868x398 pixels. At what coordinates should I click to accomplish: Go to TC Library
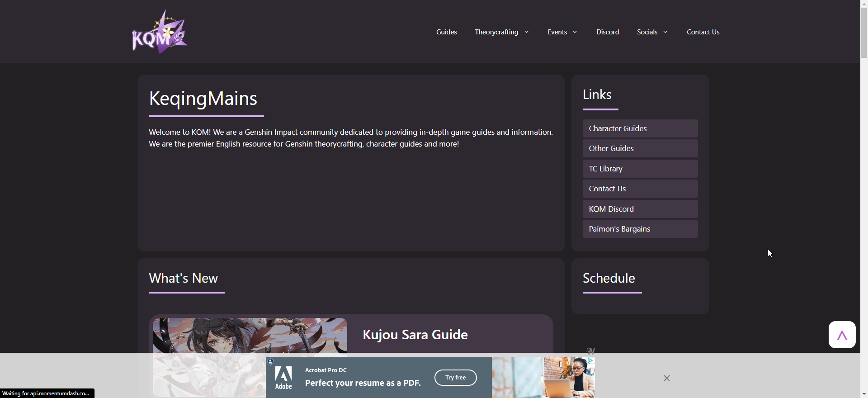click(640, 169)
